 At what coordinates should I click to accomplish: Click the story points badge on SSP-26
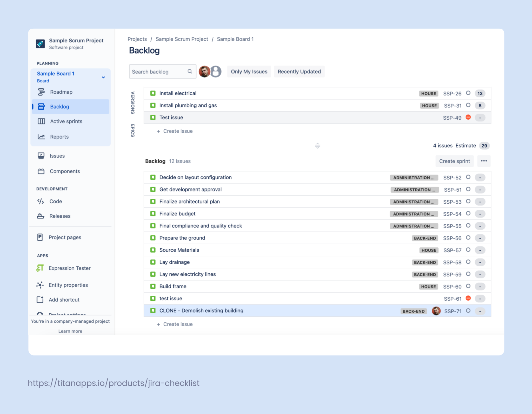pos(480,93)
